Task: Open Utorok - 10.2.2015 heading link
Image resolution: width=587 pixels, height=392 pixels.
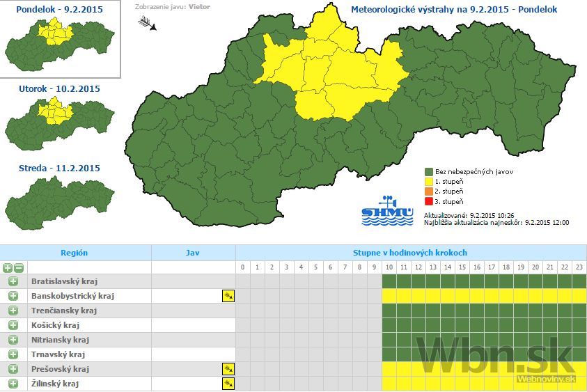Action: 59,88
